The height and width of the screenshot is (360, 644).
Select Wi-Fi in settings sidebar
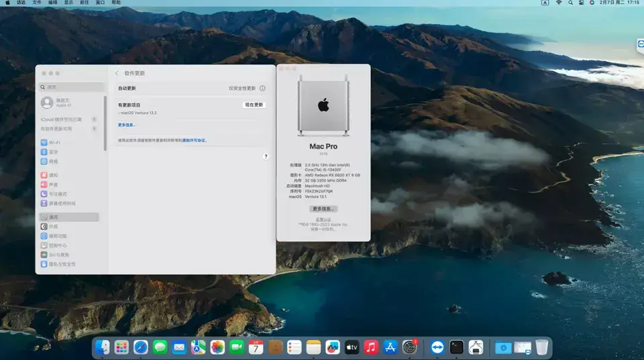(x=69, y=142)
